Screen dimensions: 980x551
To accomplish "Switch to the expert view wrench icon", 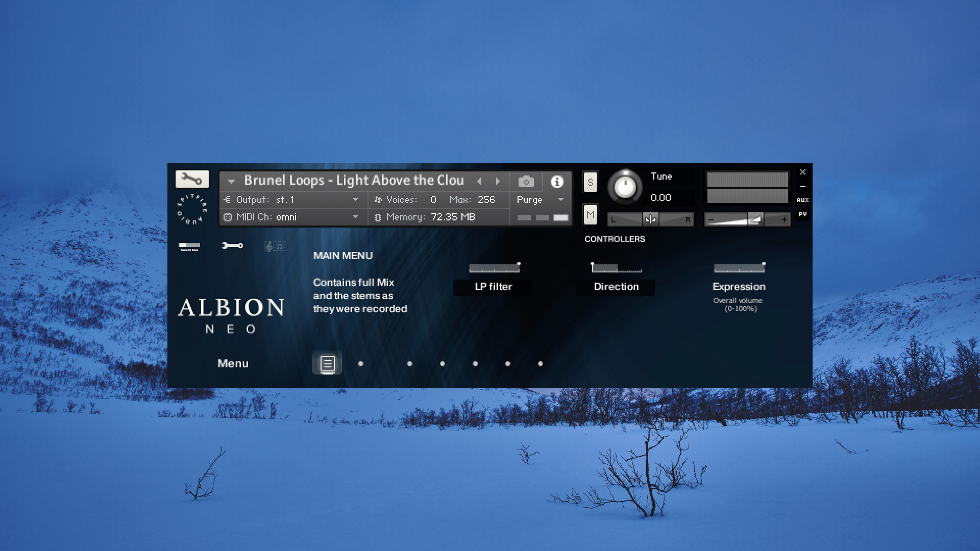I will 232,246.
